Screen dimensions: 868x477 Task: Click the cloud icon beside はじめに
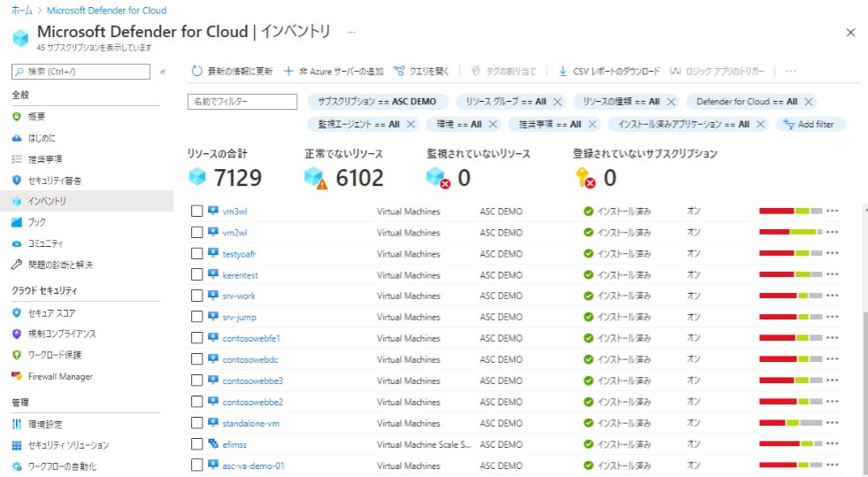[17, 138]
